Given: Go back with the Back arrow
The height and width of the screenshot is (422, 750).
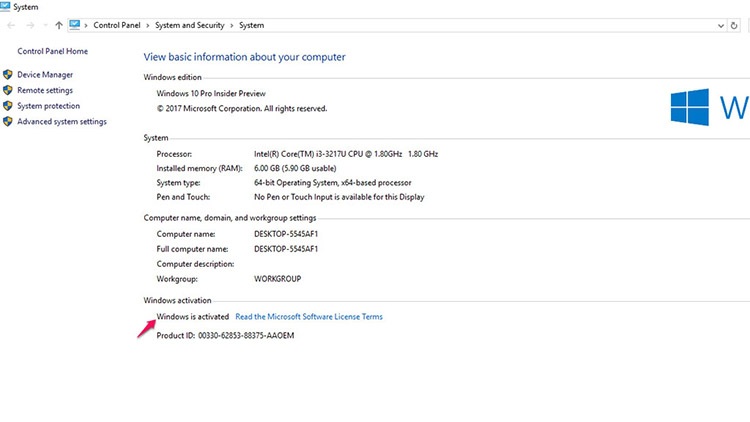Looking at the screenshot, I should click(11, 25).
